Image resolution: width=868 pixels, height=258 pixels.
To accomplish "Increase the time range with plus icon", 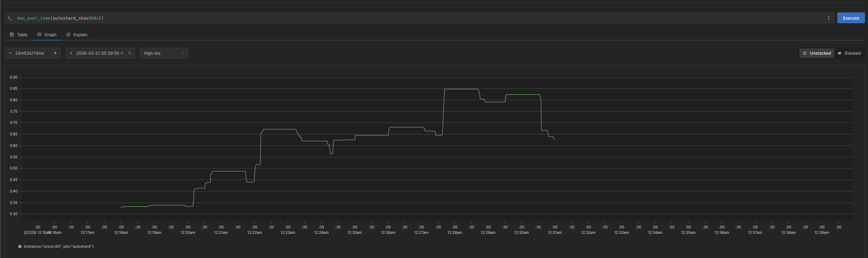I will (x=55, y=53).
